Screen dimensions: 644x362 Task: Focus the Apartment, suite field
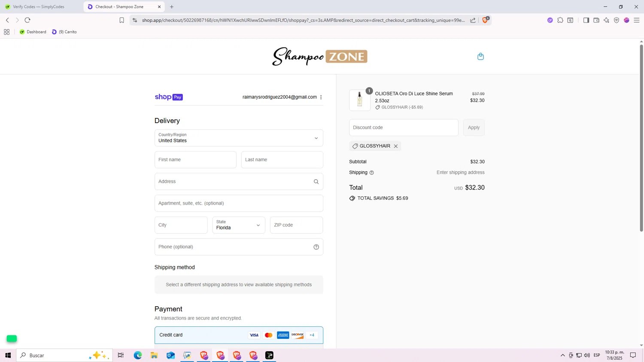coord(239,203)
